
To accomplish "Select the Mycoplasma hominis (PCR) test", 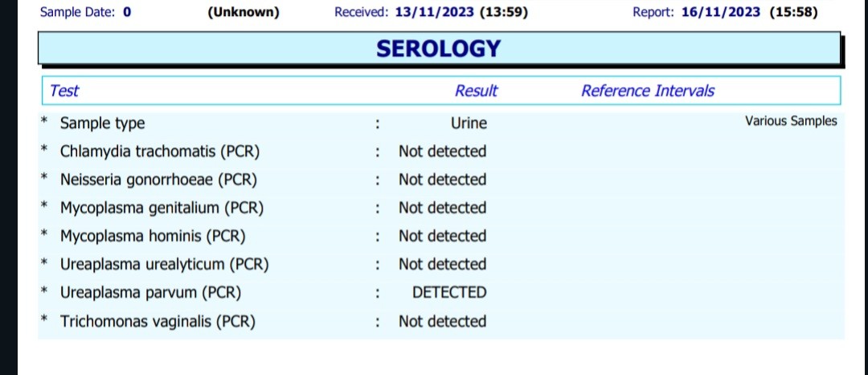I will click(153, 236).
